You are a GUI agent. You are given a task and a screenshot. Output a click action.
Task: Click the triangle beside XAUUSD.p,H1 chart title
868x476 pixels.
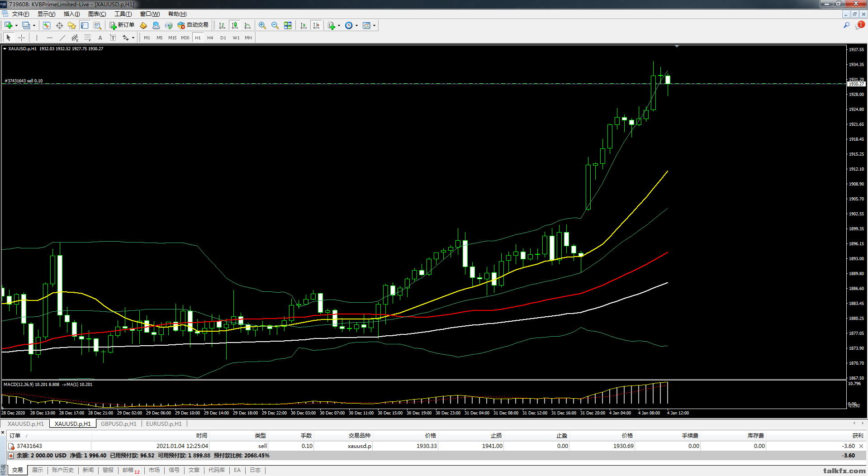click(5, 49)
